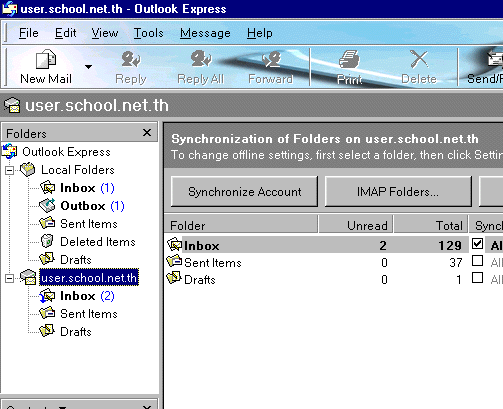This screenshot has height=409, width=503.
Task: Select the highlighted user.school.net.th tree label
Action: tap(89, 278)
